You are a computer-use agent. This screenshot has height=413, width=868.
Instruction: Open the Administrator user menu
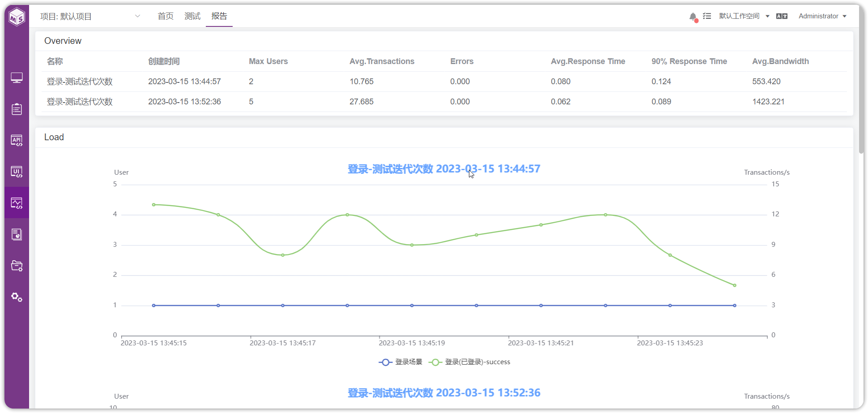[x=822, y=16]
